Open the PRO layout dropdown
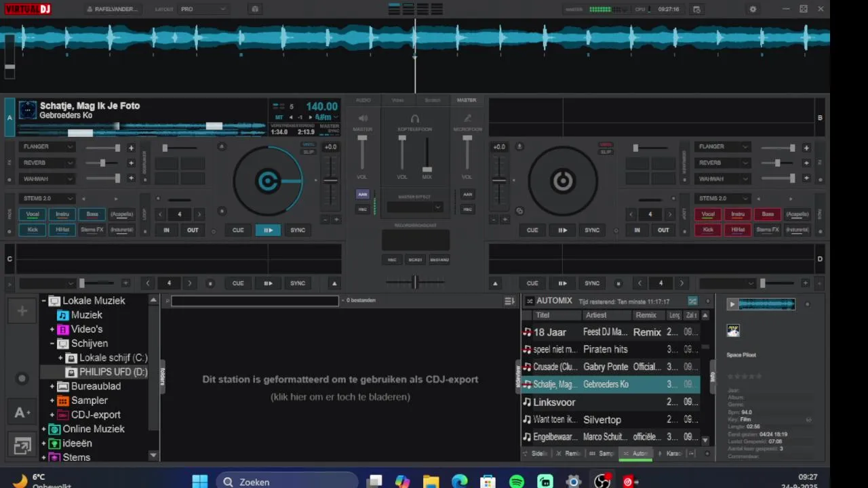 tap(203, 9)
